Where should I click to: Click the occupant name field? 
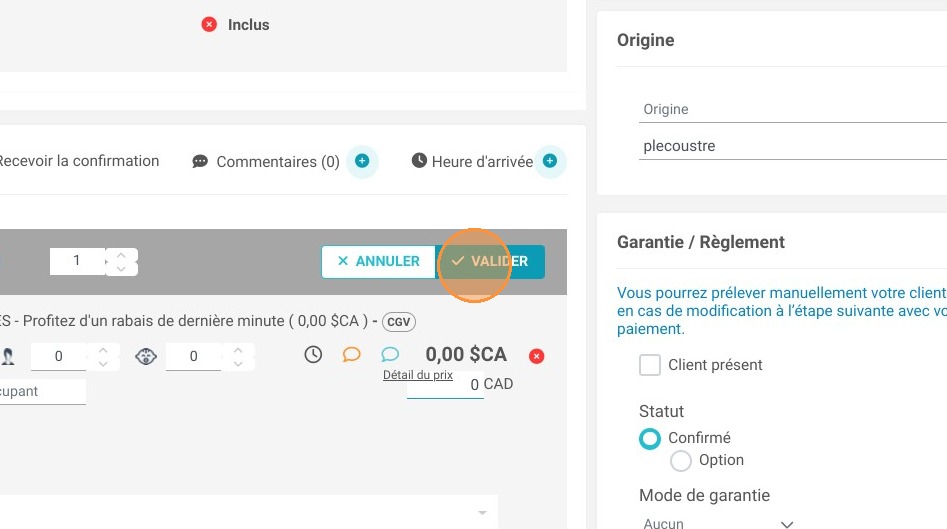[42, 391]
